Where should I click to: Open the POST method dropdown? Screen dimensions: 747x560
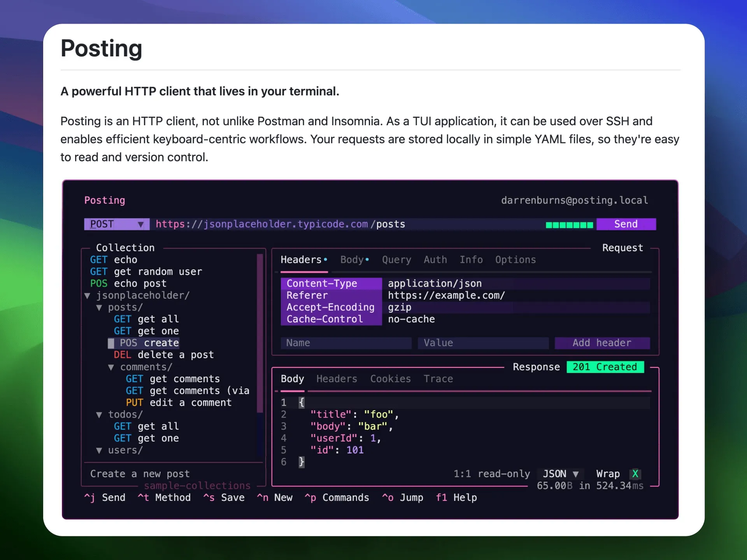(116, 224)
